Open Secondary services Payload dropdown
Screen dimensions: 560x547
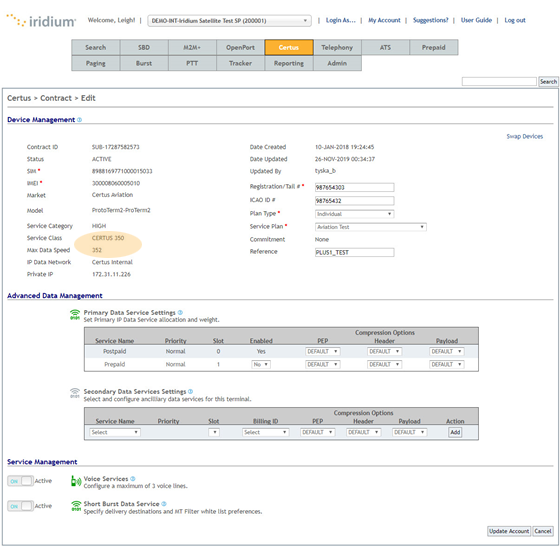coord(409,432)
